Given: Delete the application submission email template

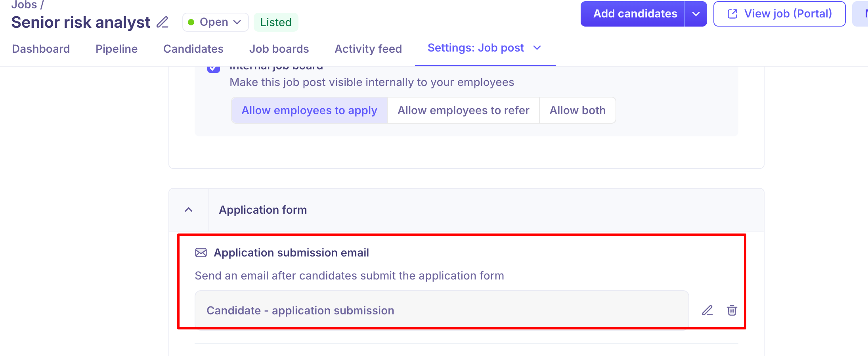Looking at the screenshot, I should [x=732, y=310].
